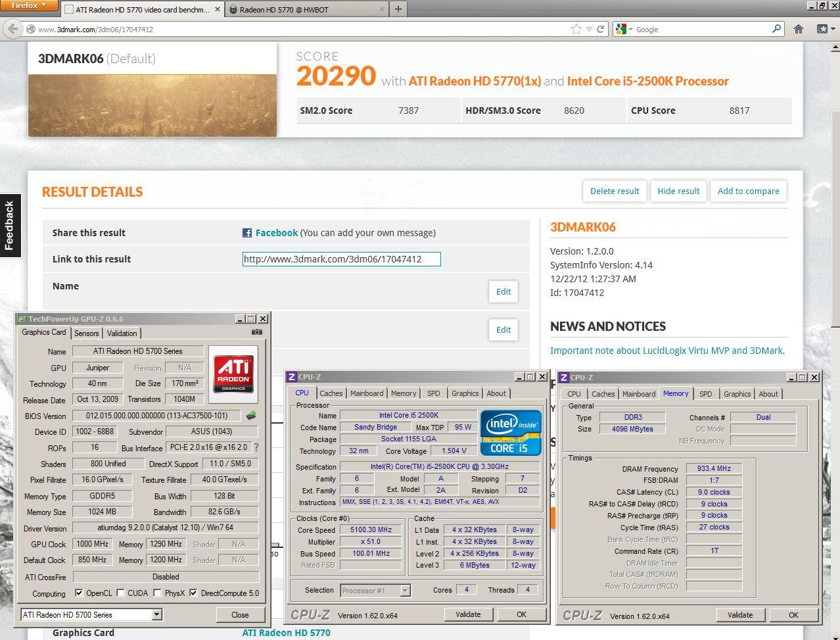Click the site identity globe icon
This screenshot has width=840, height=640.
pyautogui.click(x=30, y=29)
